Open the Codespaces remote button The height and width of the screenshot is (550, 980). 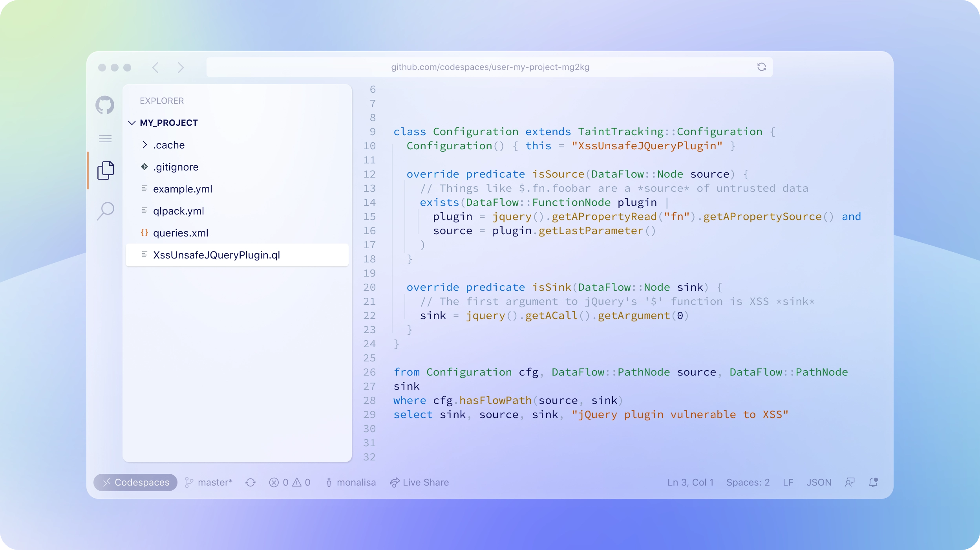(x=135, y=482)
